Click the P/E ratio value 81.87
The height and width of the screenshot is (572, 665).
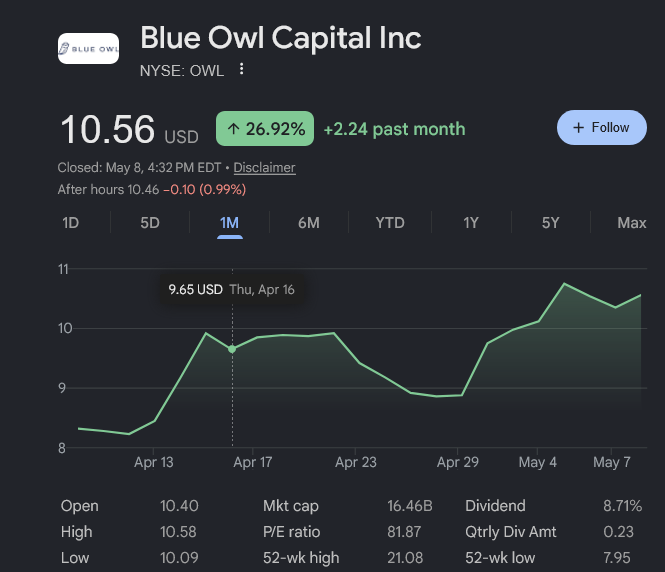[x=404, y=532]
